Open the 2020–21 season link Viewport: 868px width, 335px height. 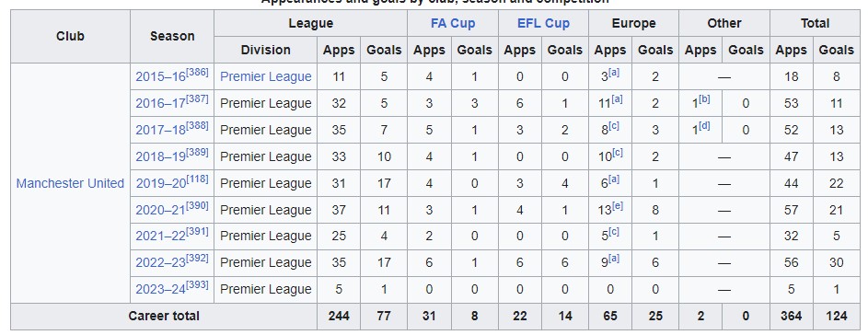(160, 210)
